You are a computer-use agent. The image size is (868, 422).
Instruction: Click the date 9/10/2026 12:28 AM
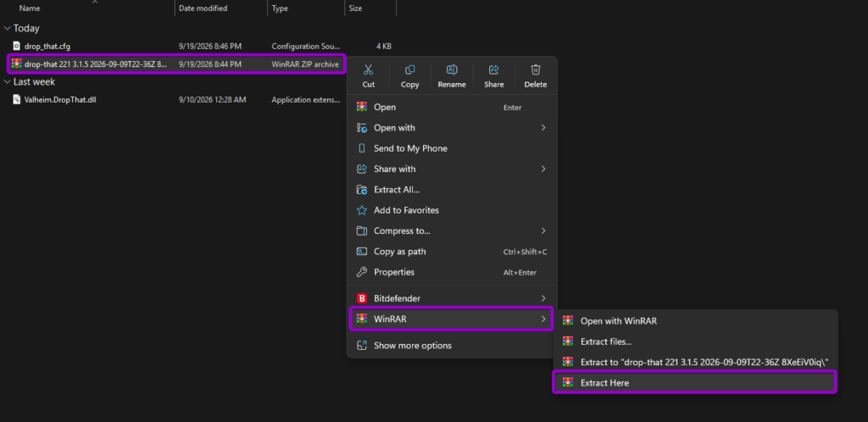point(213,99)
